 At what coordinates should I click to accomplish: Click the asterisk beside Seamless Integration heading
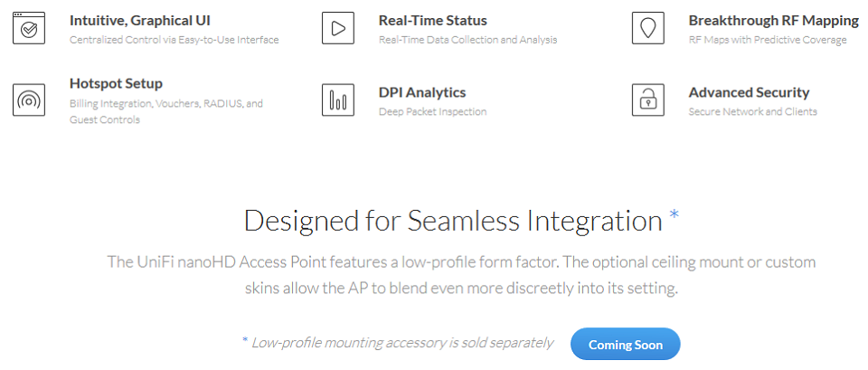(x=674, y=214)
